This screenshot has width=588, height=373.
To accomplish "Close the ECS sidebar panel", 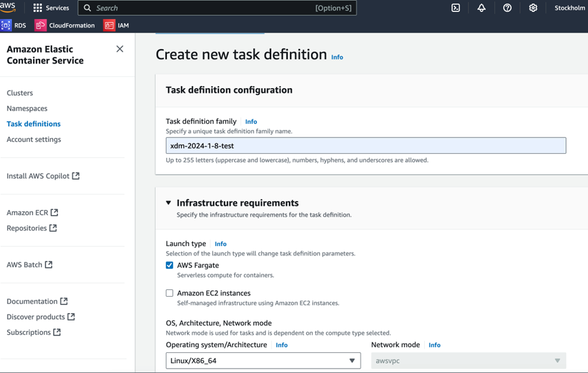I will tap(119, 49).
